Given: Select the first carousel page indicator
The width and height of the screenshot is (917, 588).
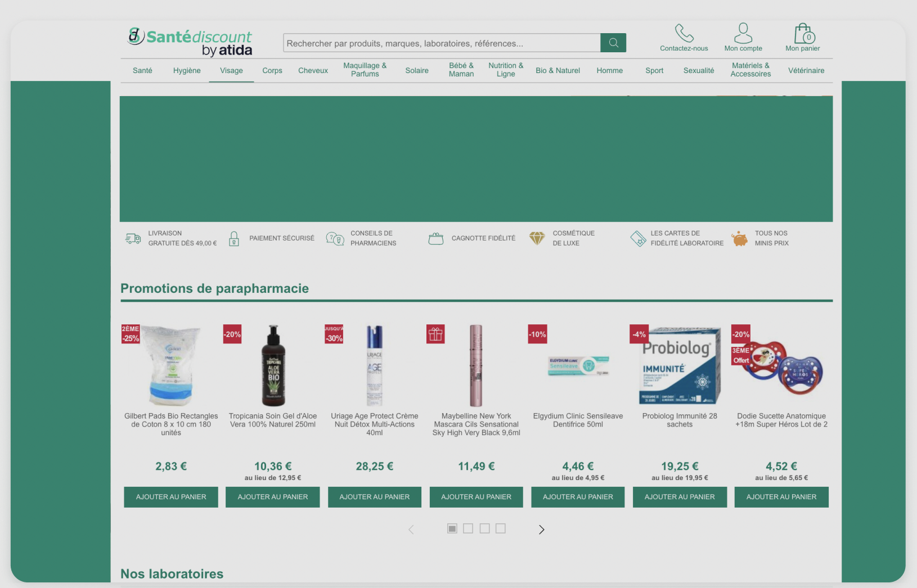Looking at the screenshot, I should 452,528.
